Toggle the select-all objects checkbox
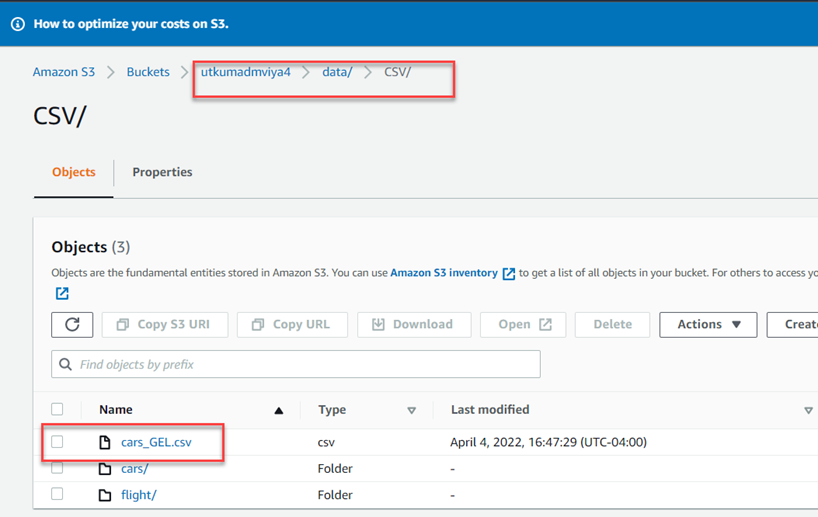The image size is (818, 517). 57,409
